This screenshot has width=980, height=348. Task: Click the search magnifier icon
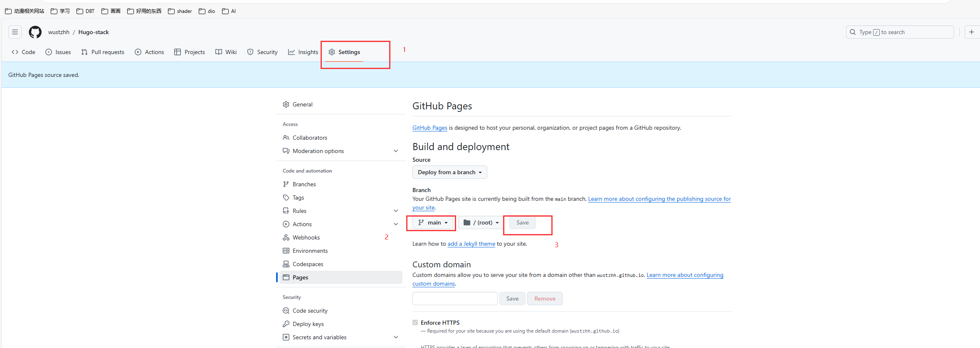(x=853, y=32)
